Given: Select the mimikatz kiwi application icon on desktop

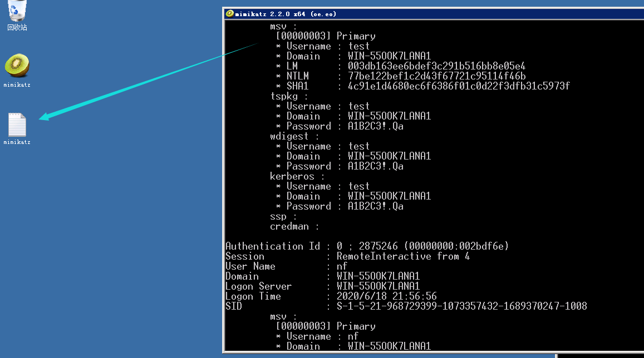Looking at the screenshot, I should click(17, 71).
